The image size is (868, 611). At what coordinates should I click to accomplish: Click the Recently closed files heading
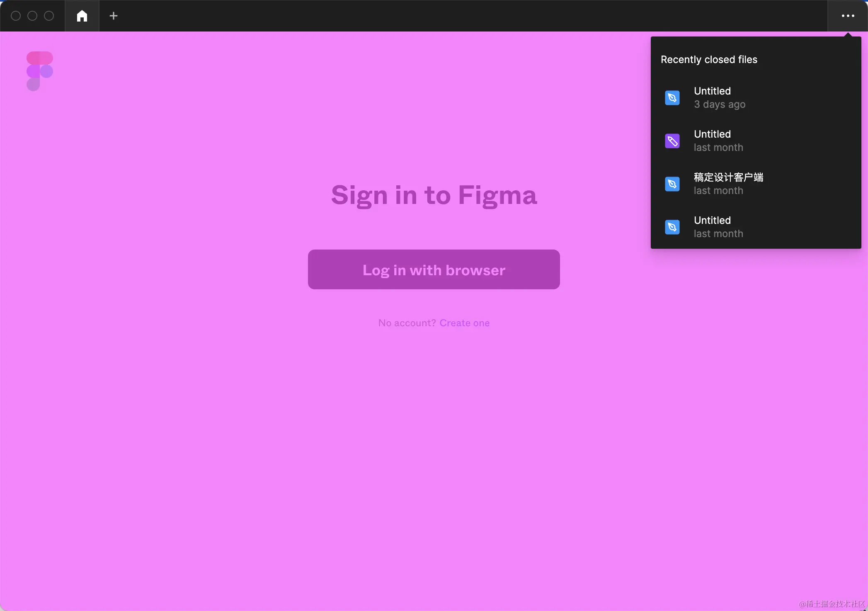click(x=708, y=60)
